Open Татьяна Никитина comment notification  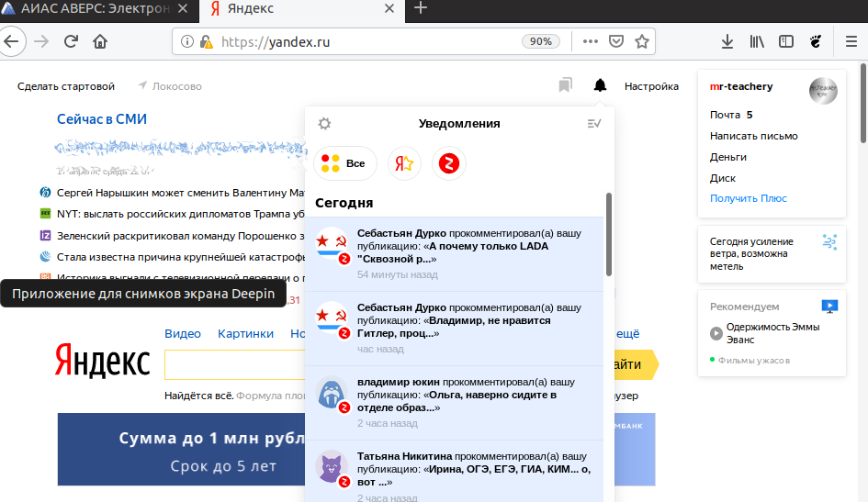(454, 472)
